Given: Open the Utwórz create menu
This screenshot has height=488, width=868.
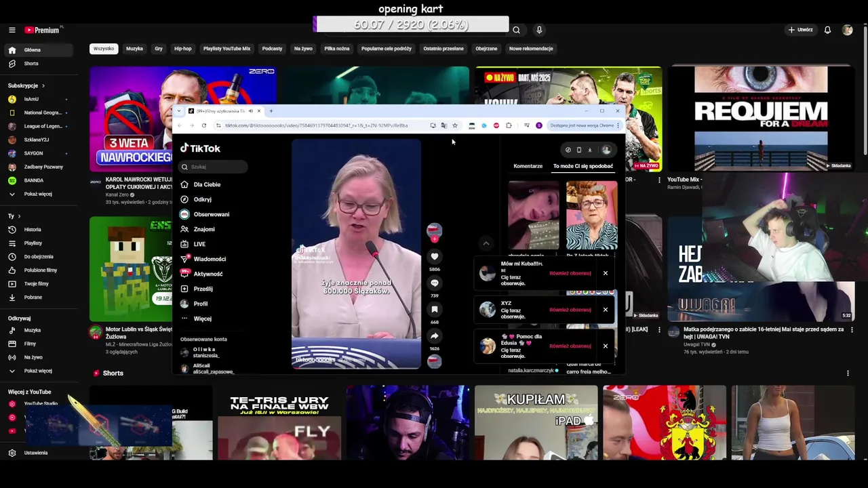Looking at the screenshot, I should (800, 30).
